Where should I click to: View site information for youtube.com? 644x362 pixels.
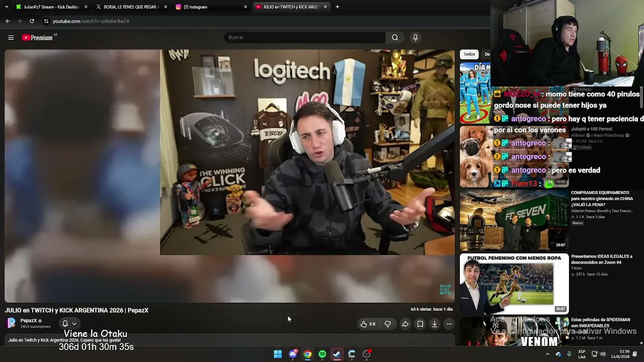46,21
